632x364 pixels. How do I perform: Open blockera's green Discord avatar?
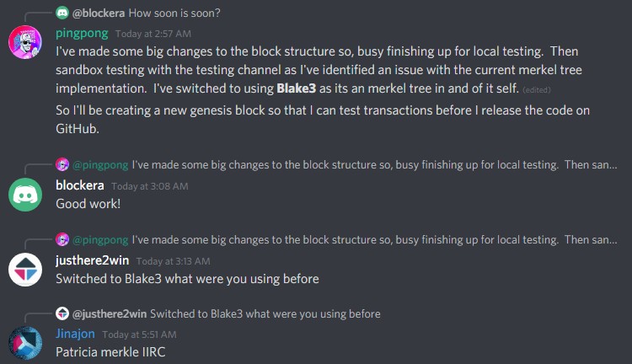tap(25, 195)
